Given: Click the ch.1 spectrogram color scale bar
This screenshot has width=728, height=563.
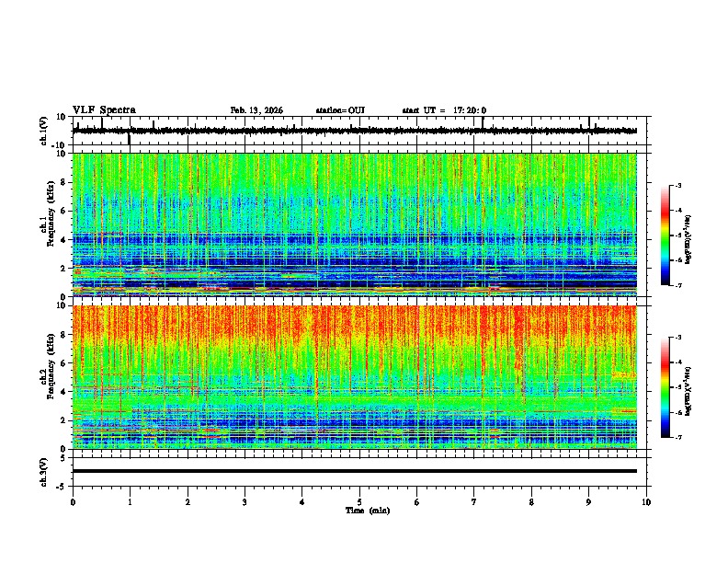Looking at the screenshot, I should tap(665, 236).
